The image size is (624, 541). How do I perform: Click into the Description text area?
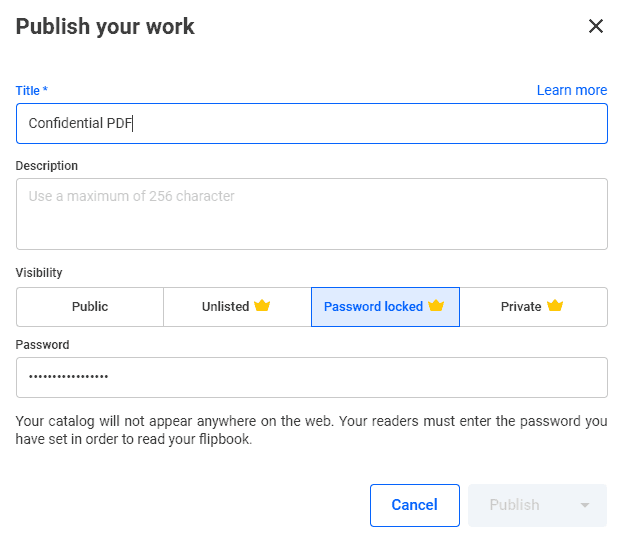click(312, 214)
